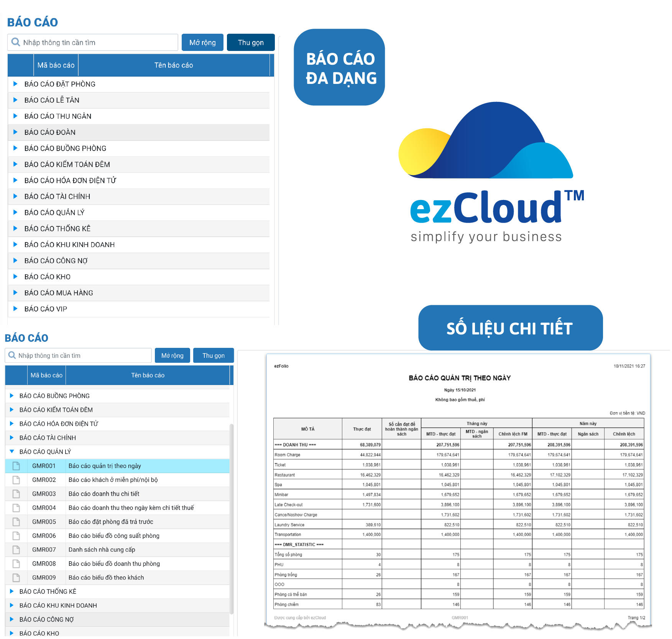The image size is (672, 639).
Task: Click the document icon for GMR005
Action: [x=16, y=522]
